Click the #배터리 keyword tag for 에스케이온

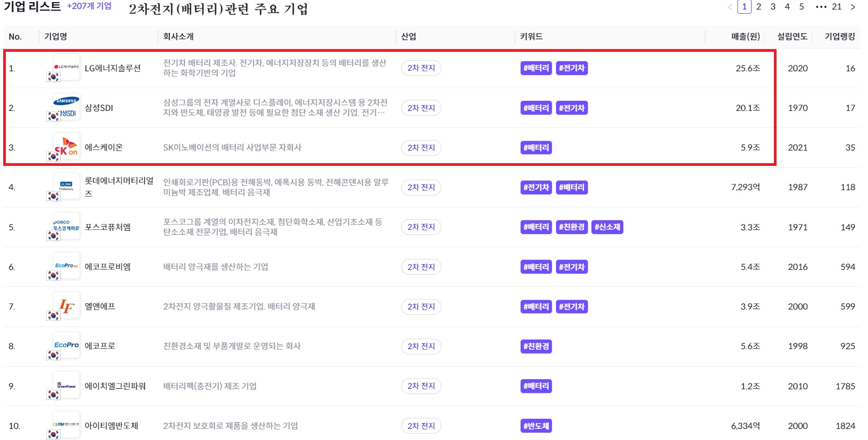[x=536, y=147]
